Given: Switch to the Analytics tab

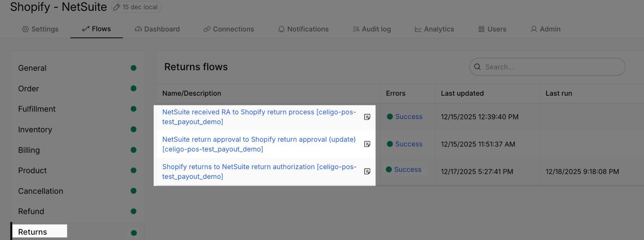Looking at the screenshot, I should pyautogui.click(x=434, y=29).
